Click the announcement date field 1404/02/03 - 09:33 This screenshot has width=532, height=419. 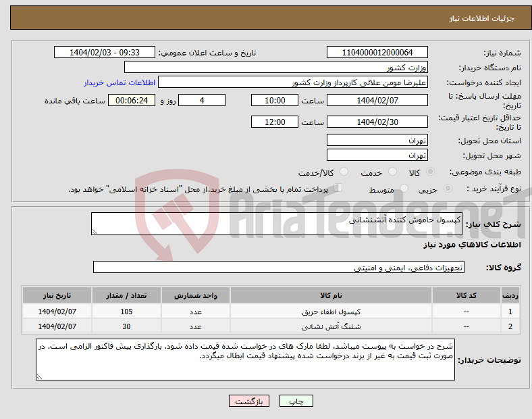click(x=105, y=52)
